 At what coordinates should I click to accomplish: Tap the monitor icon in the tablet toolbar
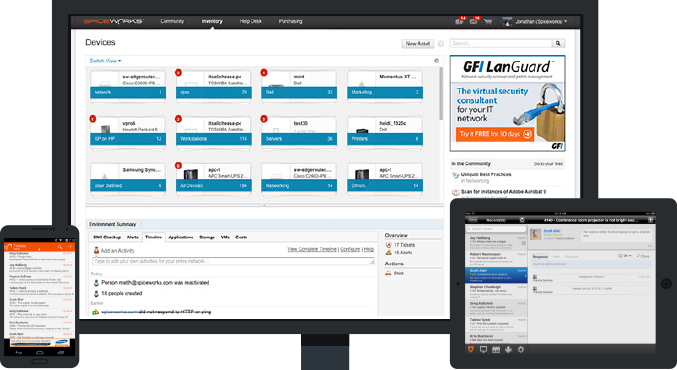click(x=483, y=349)
